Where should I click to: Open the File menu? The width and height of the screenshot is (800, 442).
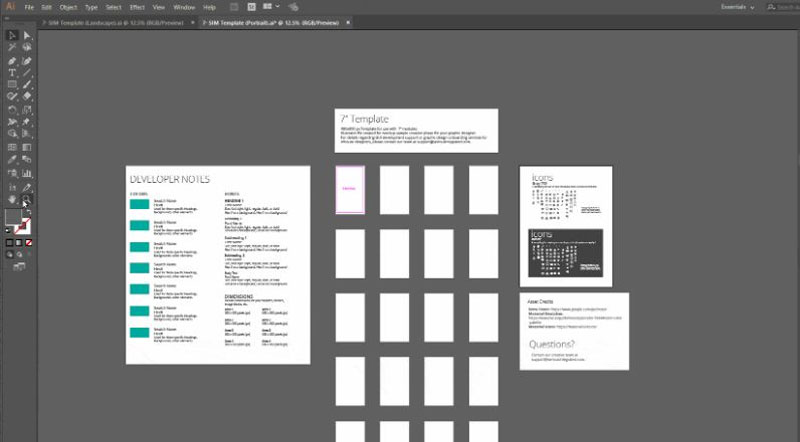(29, 7)
